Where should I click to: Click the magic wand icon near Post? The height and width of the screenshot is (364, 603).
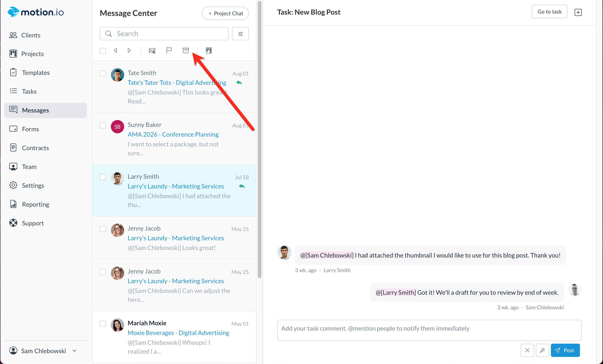(x=542, y=350)
